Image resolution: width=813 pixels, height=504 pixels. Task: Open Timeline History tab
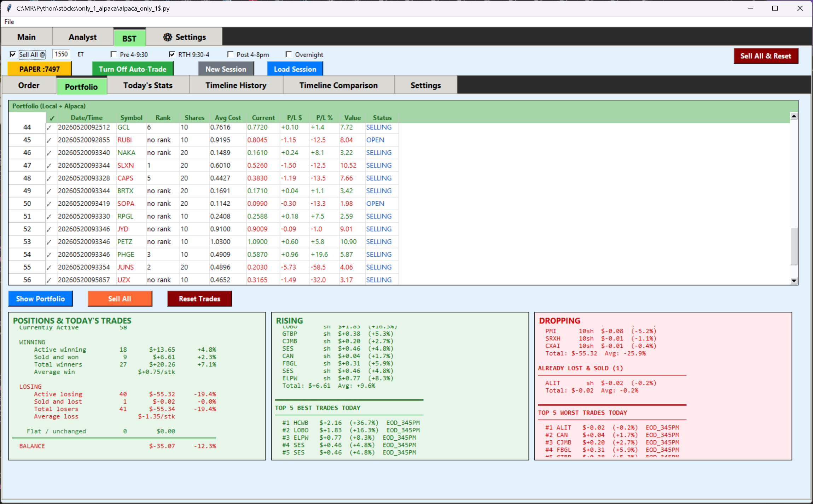236,85
